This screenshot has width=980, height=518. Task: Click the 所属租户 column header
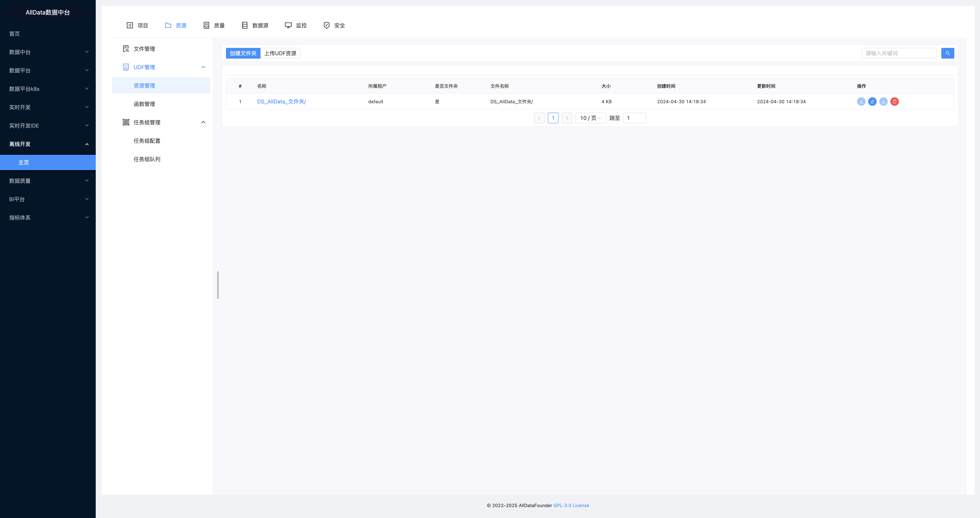pyautogui.click(x=377, y=86)
